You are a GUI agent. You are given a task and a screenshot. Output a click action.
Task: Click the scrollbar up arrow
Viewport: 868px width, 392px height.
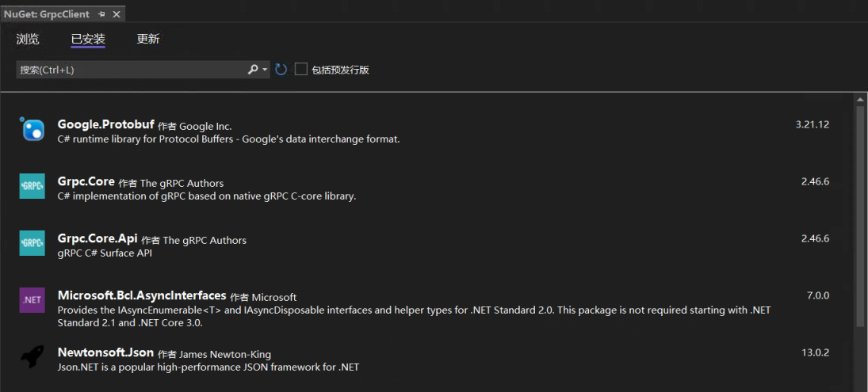(x=860, y=100)
